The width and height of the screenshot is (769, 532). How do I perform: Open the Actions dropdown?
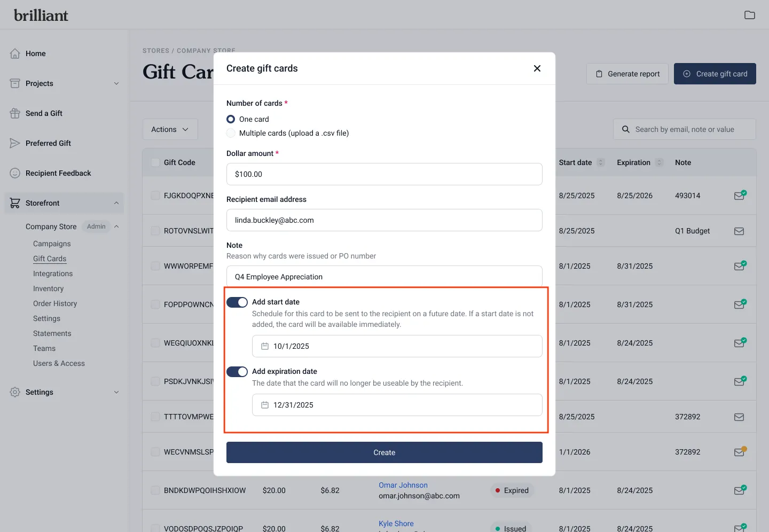[x=170, y=129]
